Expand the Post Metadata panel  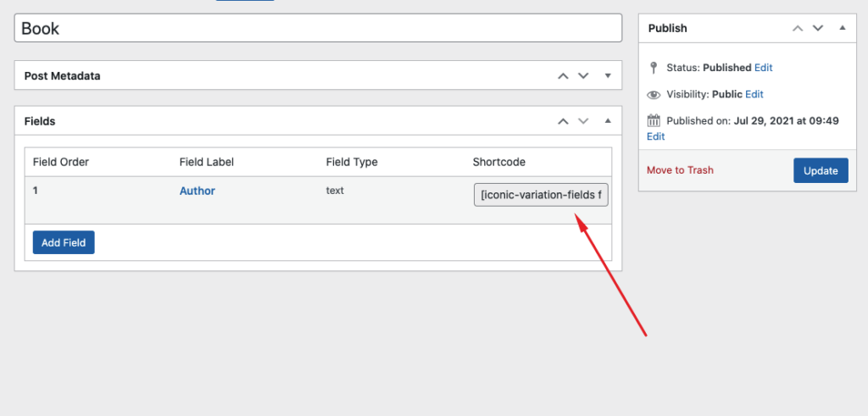click(x=608, y=76)
